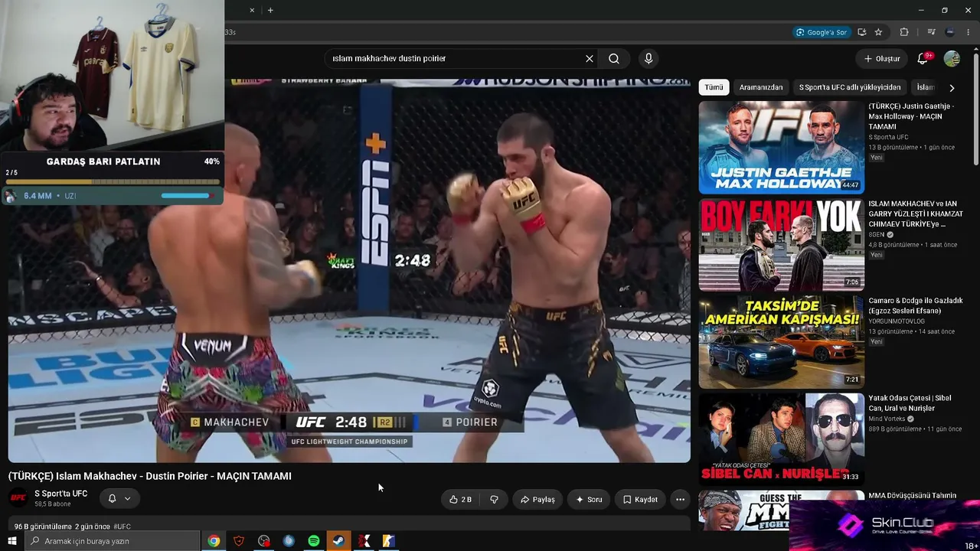Open the Counter-Strike icon in taskbar
This screenshot has width=980, height=551.
click(x=388, y=541)
